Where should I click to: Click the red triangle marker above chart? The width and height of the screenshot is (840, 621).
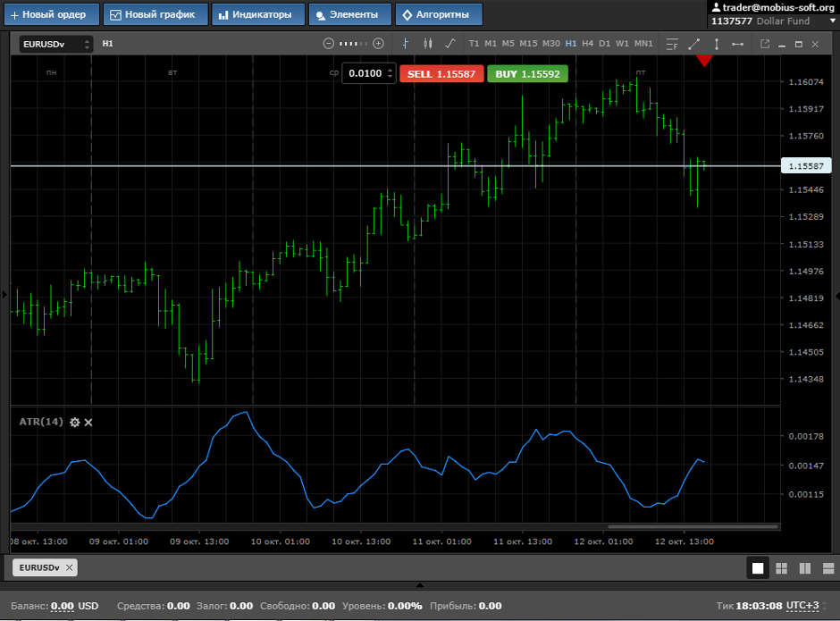[x=704, y=61]
